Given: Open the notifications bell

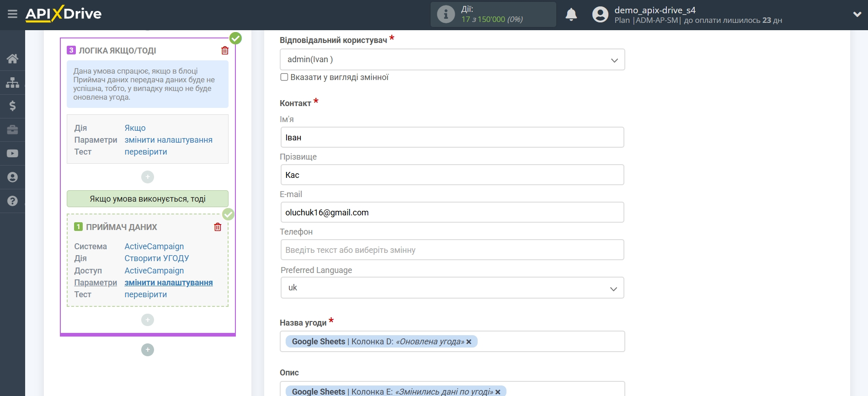Looking at the screenshot, I should click(571, 15).
